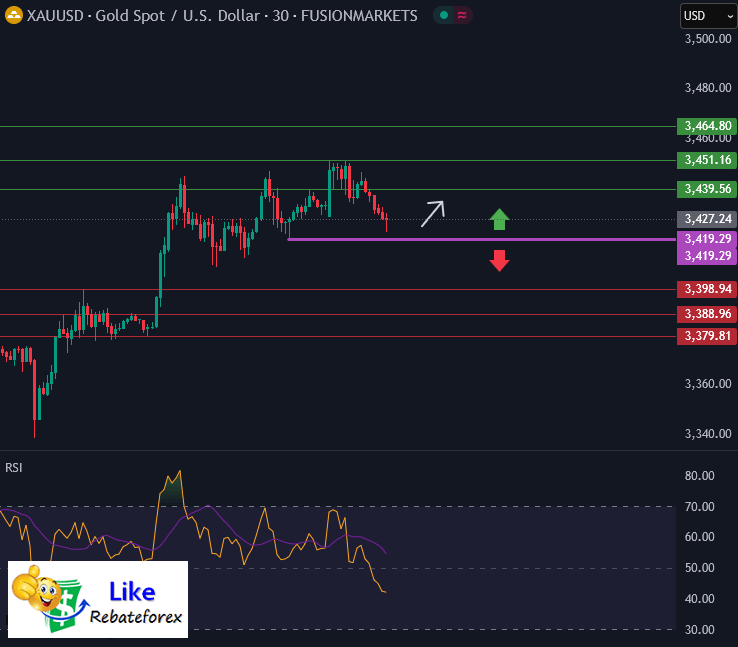The width and height of the screenshot is (738, 647).
Task: Click the 3,360.00 price scale value
Action: [x=708, y=384]
